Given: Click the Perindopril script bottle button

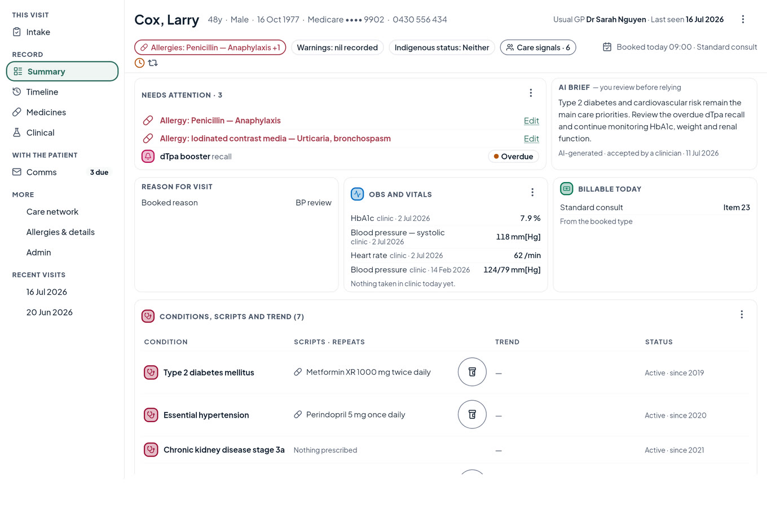Looking at the screenshot, I should 472,415.
